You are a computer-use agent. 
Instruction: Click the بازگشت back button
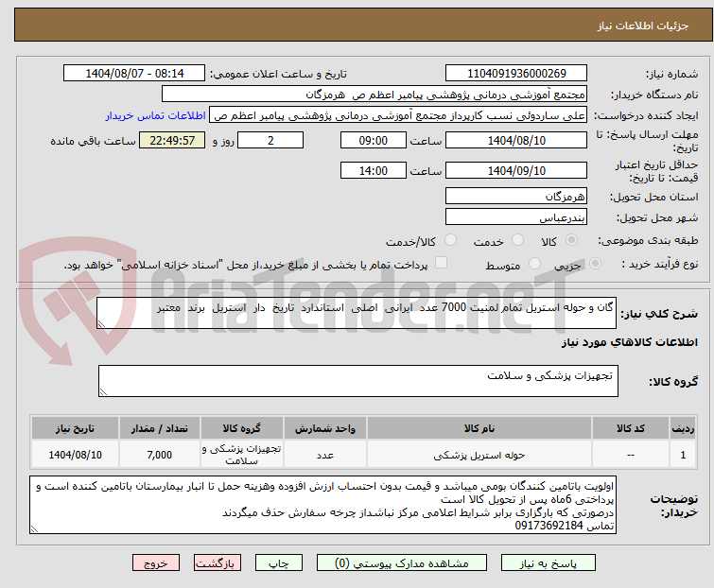pyautogui.click(x=218, y=563)
